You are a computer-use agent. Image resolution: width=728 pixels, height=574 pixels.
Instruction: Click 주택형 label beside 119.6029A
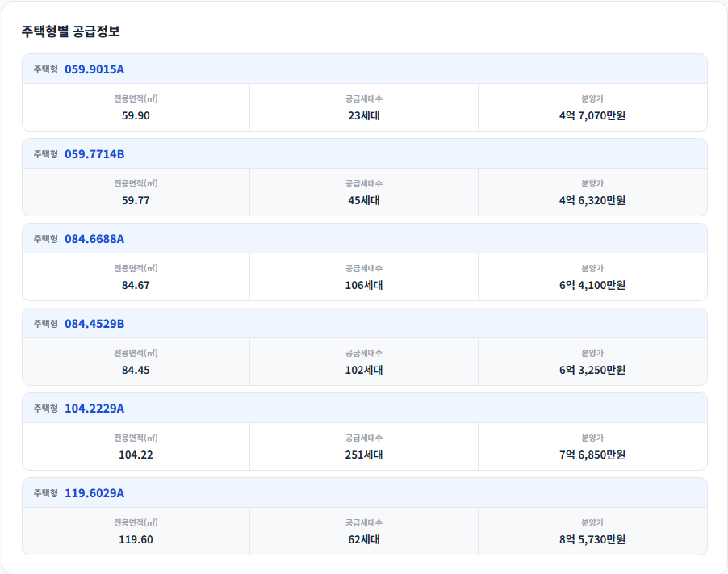coord(45,493)
